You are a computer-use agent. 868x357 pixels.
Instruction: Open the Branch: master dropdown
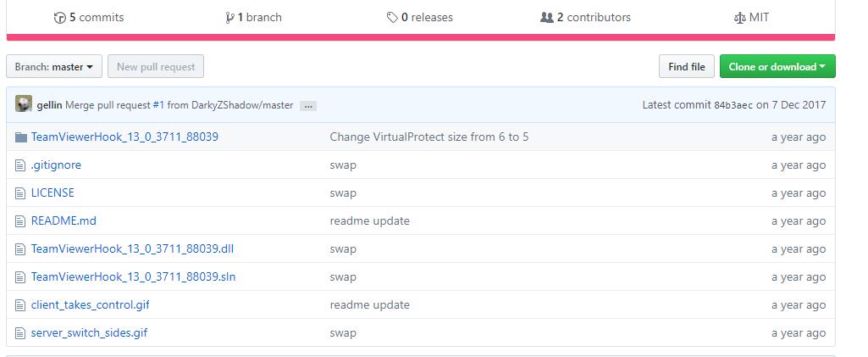pyautogui.click(x=54, y=66)
